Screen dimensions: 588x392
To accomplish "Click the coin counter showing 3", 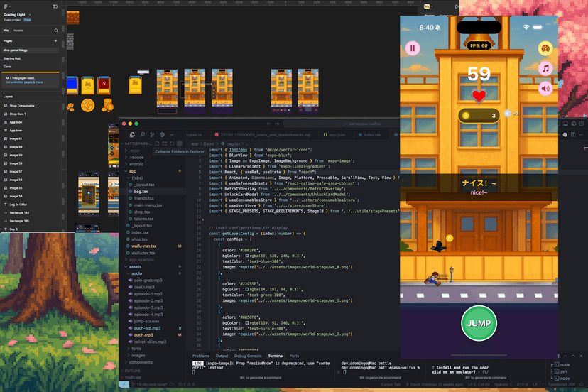I will pos(479,116).
